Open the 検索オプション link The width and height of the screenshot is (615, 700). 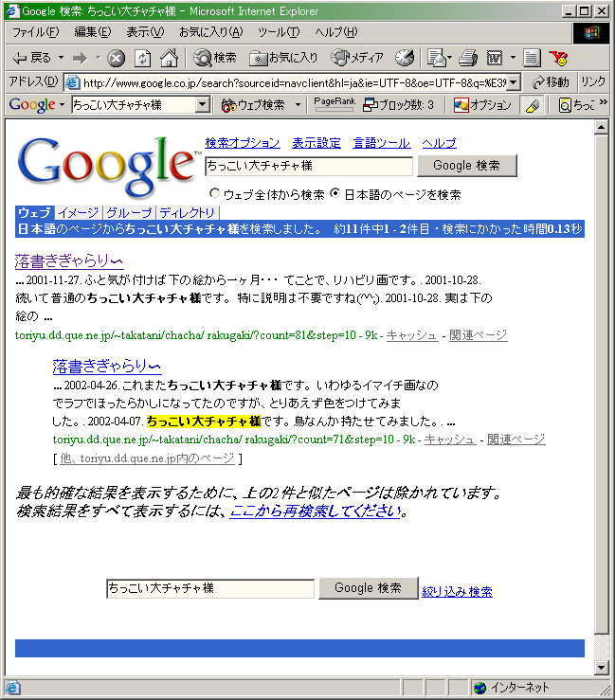(243, 143)
